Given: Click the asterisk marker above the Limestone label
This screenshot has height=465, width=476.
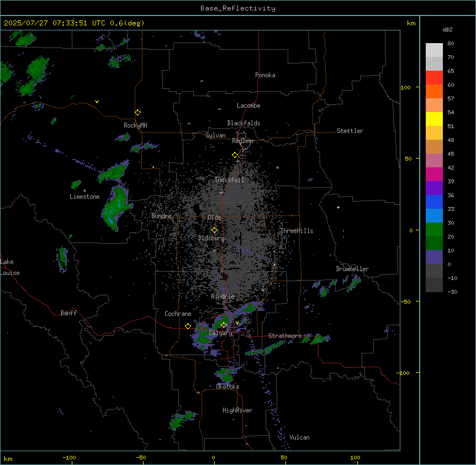Looking at the screenshot, I should point(84,191).
